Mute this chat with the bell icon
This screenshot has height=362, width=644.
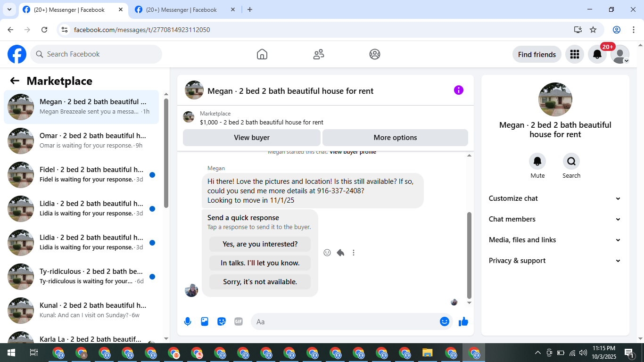[537, 161]
